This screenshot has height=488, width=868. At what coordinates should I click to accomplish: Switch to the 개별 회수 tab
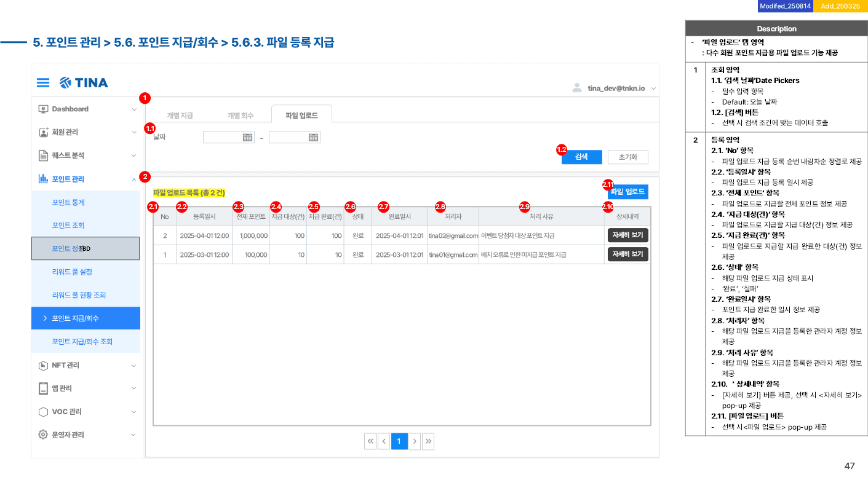point(241,116)
